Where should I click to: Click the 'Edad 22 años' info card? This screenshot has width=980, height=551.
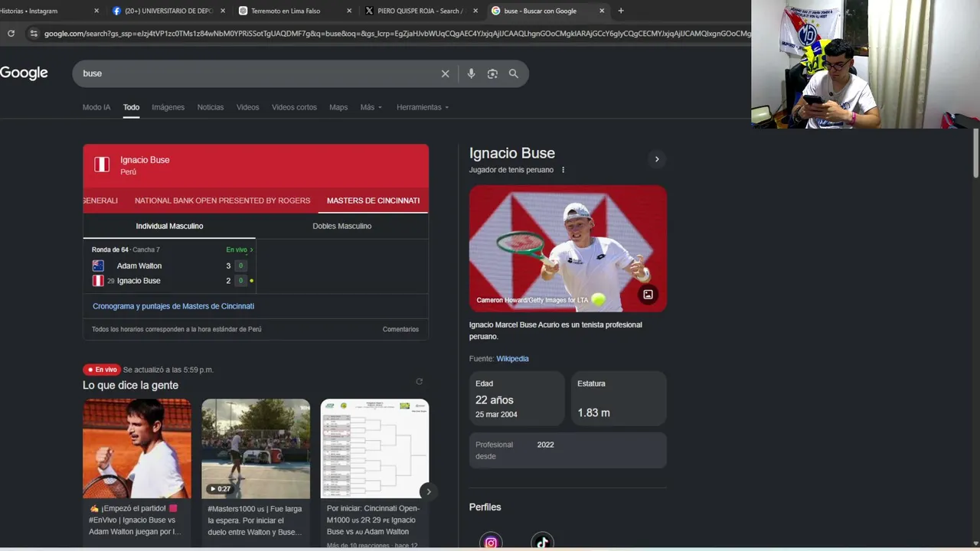[517, 399]
